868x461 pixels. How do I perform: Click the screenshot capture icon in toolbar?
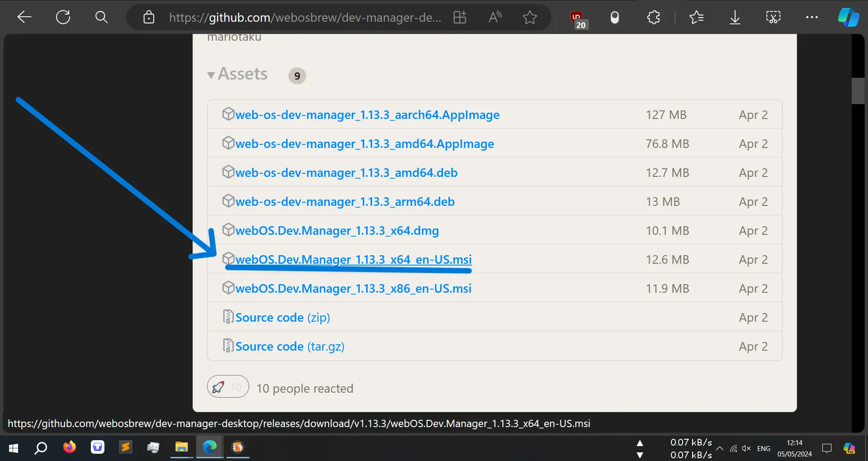pos(773,17)
